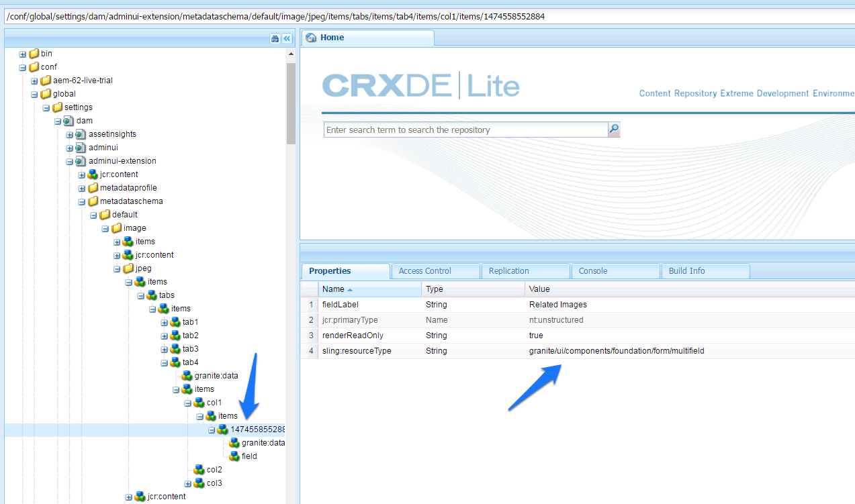
Task: Select the bin folder icon
Action: tap(34, 54)
